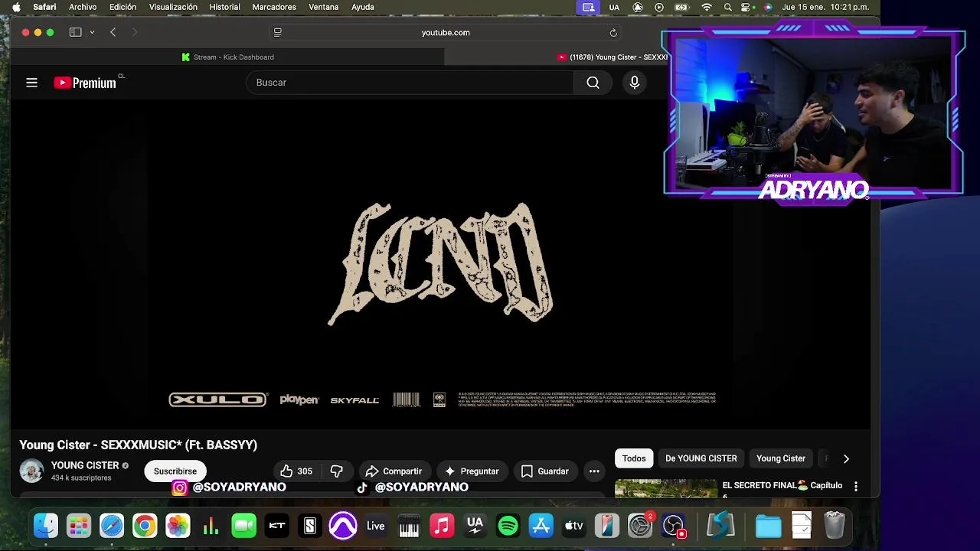Open OBS Studio from the Dock

tap(674, 526)
